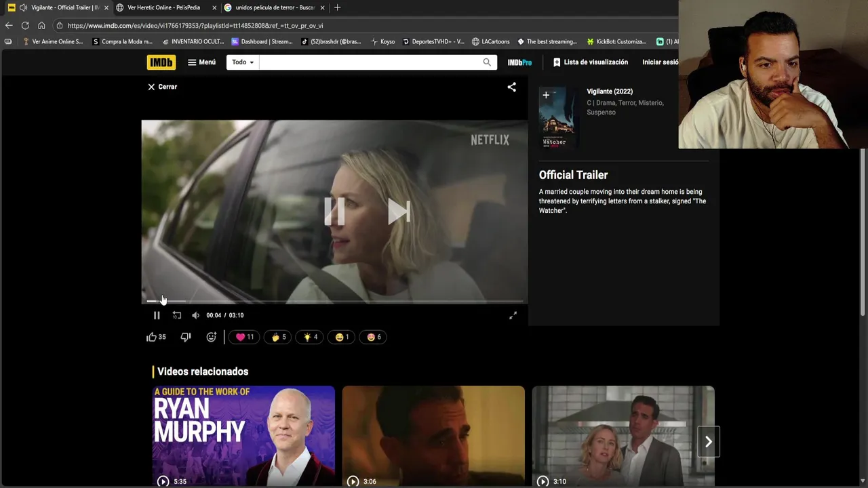The image size is (868, 488).
Task: Close the Ver Heretic Online tab
Action: point(215,7)
